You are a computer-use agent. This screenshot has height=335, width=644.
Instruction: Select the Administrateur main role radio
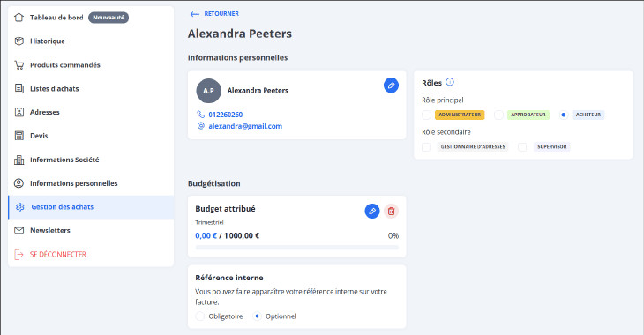click(x=426, y=115)
